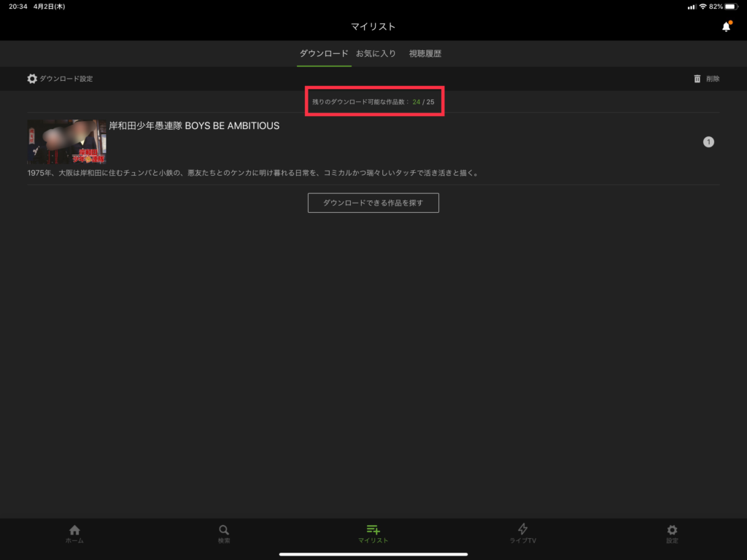The width and height of the screenshot is (747, 560).
Task: Click ダウンロードできる作品を探す button
Action: click(373, 203)
